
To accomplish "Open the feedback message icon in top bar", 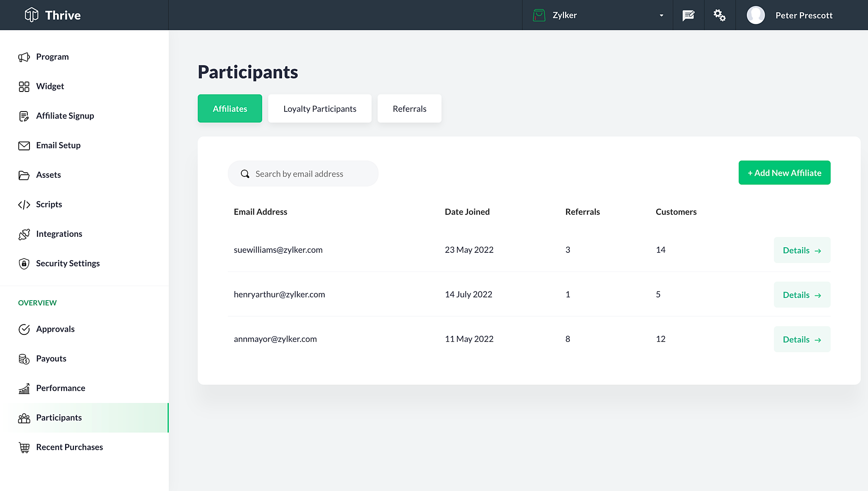I will click(688, 15).
